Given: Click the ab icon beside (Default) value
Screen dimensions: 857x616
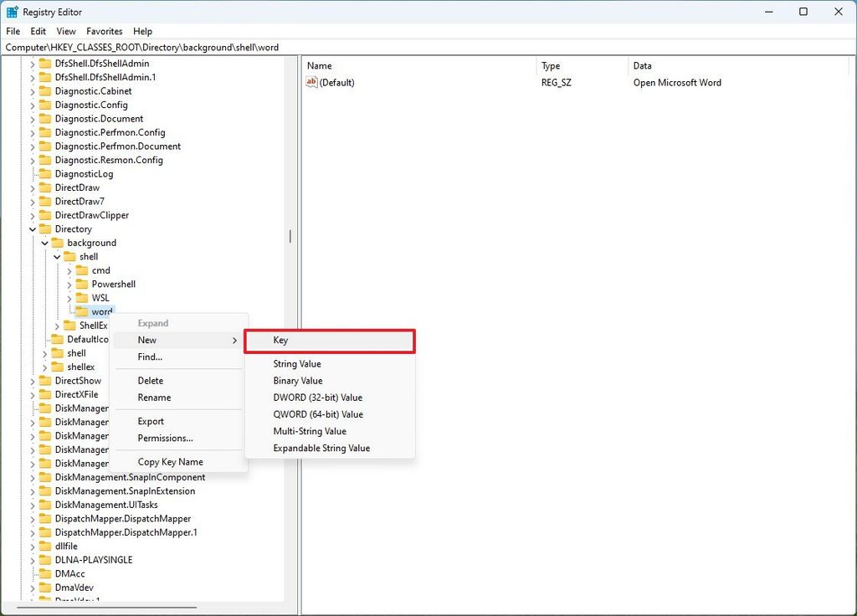Looking at the screenshot, I should (310, 82).
